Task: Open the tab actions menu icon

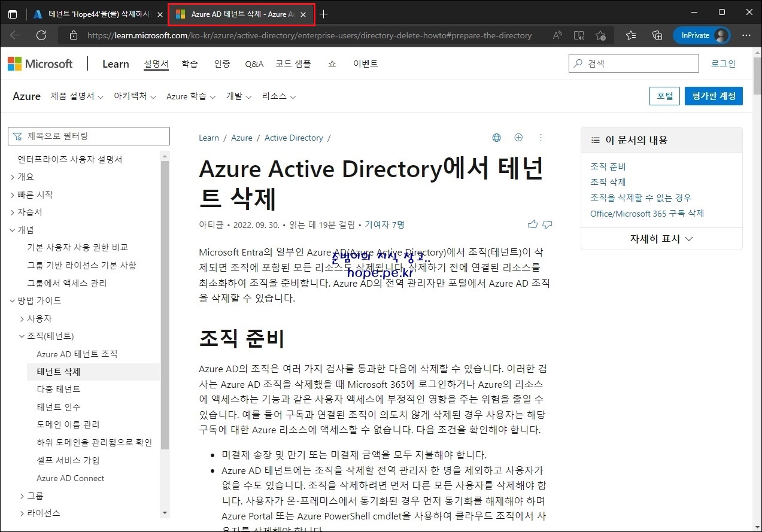Action: click(x=13, y=14)
